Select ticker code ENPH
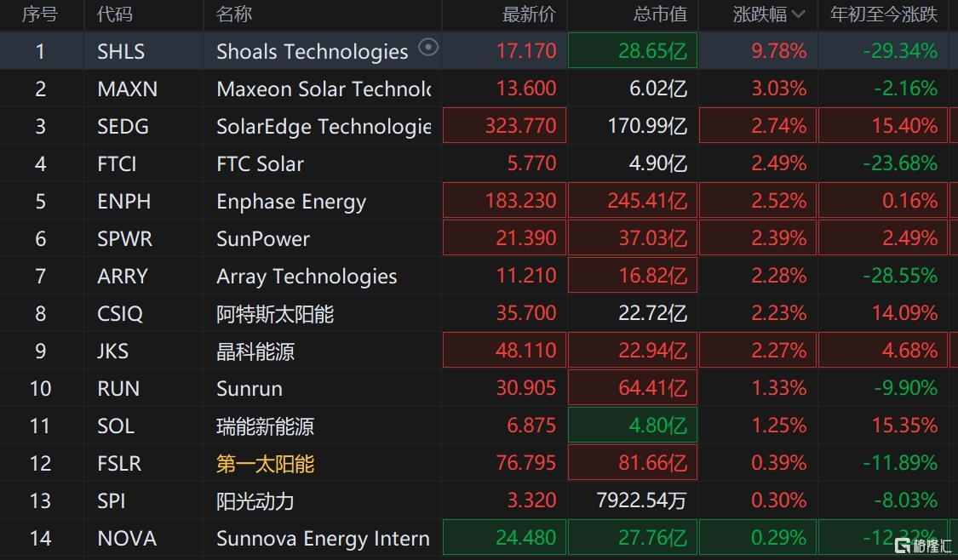 point(124,202)
